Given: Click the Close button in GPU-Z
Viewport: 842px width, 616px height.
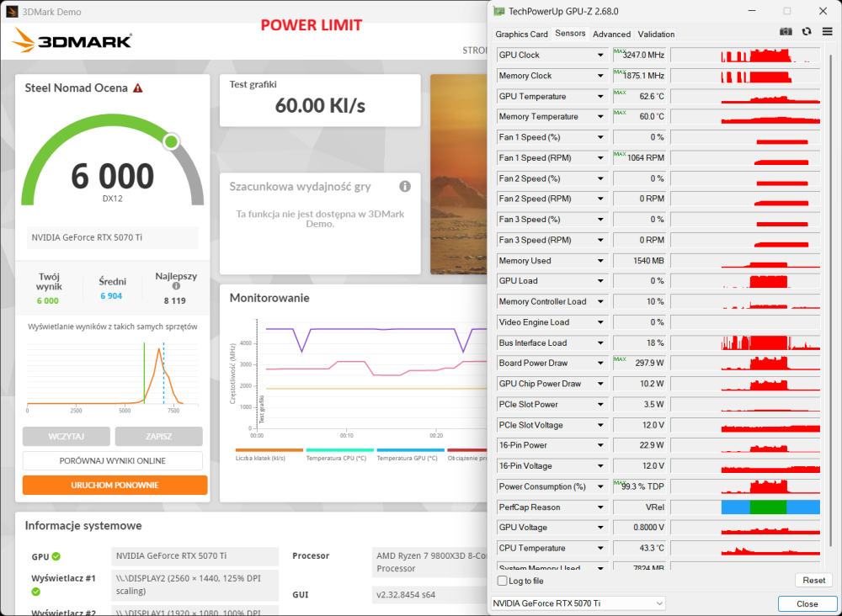Looking at the screenshot, I should (x=807, y=603).
